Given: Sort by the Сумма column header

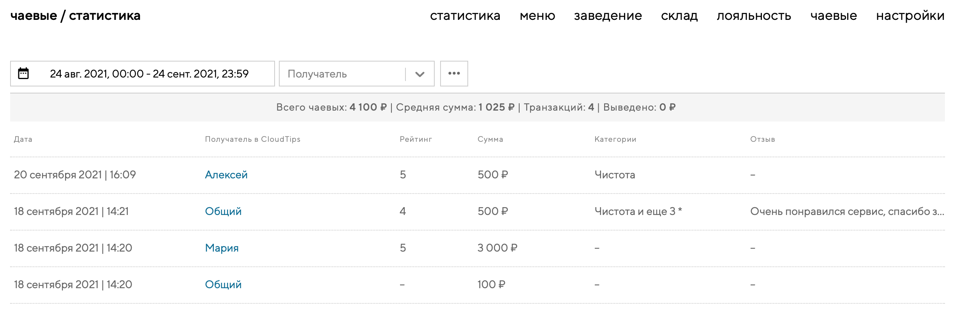Looking at the screenshot, I should coord(490,139).
